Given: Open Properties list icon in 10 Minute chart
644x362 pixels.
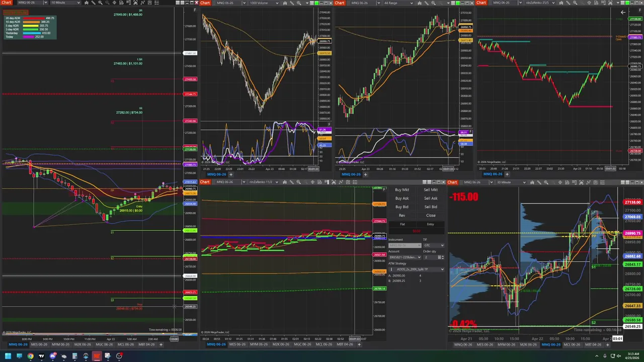Looking at the screenshot, I should coord(156,3).
